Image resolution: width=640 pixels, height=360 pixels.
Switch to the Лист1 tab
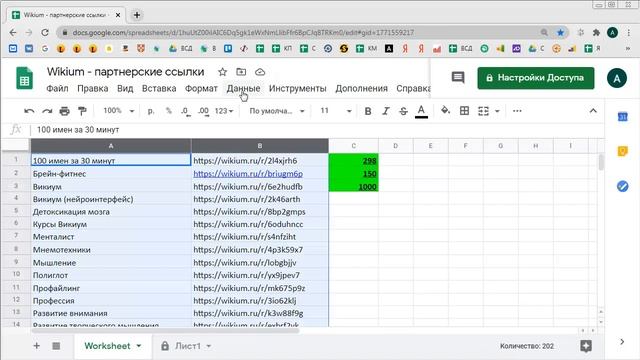coord(188,346)
